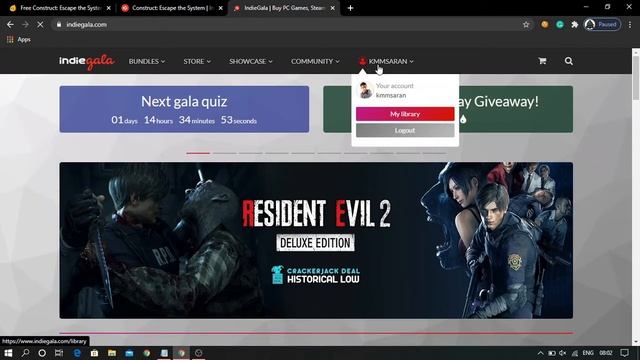Open the Giveaway banner
The image size is (640, 360).
pyautogui.click(x=516, y=109)
